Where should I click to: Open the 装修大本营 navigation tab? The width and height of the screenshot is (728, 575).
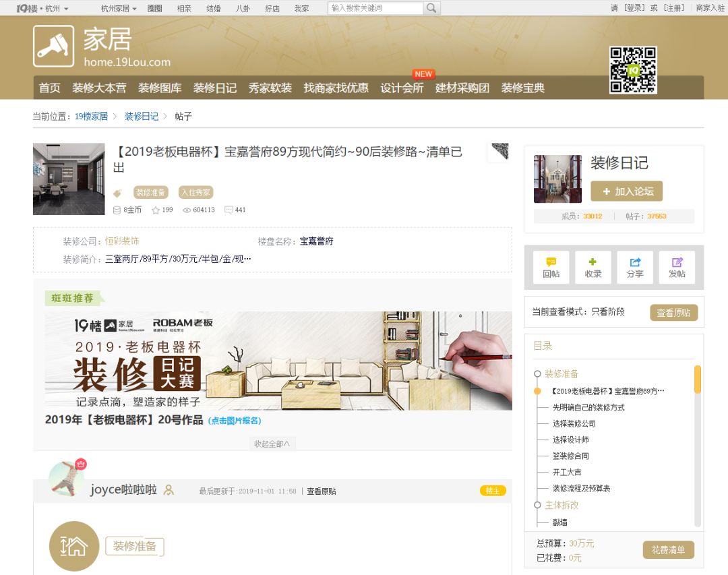click(x=99, y=88)
